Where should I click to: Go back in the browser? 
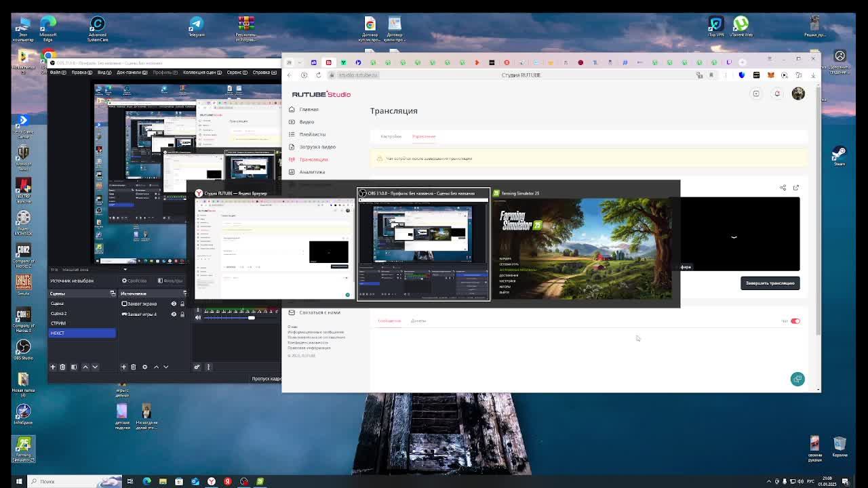pyautogui.click(x=290, y=75)
